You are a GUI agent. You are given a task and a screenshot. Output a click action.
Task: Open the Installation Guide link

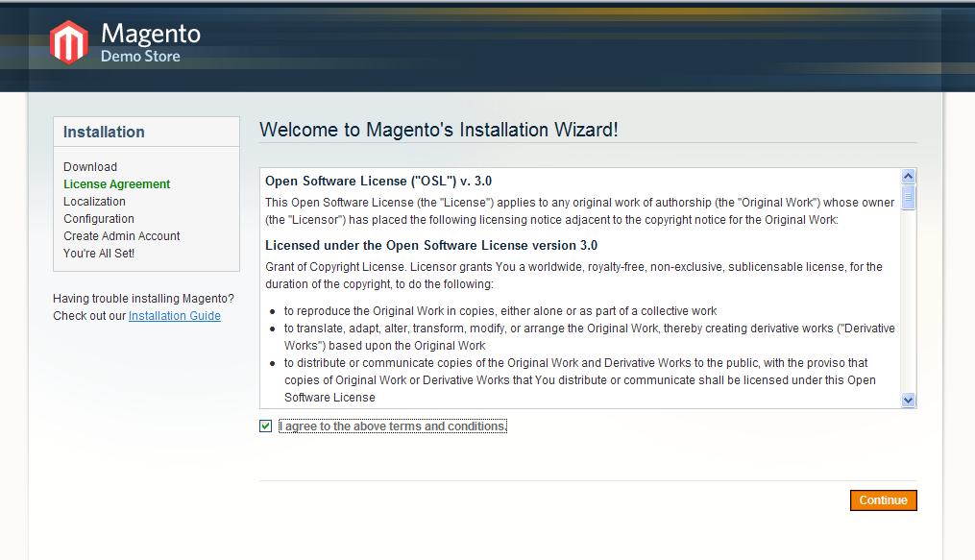(x=174, y=316)
